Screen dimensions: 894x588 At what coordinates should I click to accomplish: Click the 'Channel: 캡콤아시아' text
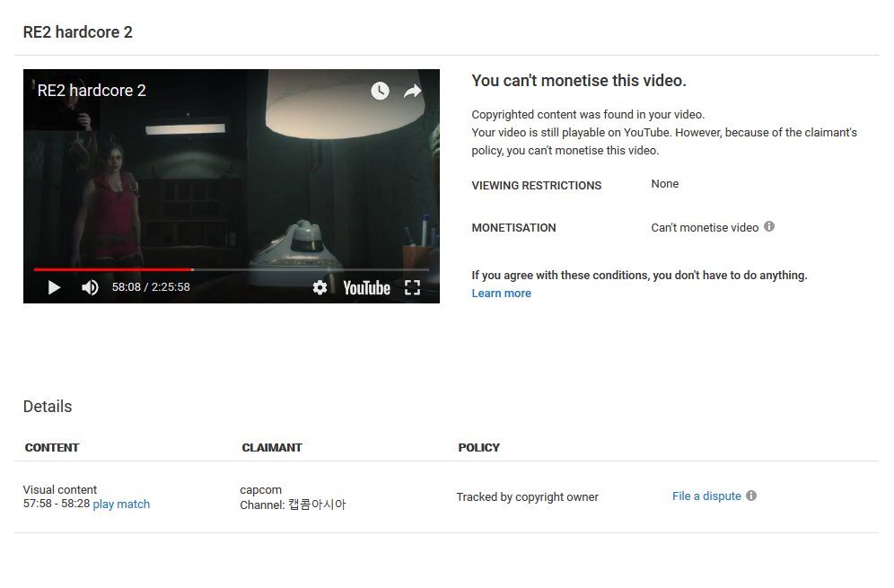(293, 505)
